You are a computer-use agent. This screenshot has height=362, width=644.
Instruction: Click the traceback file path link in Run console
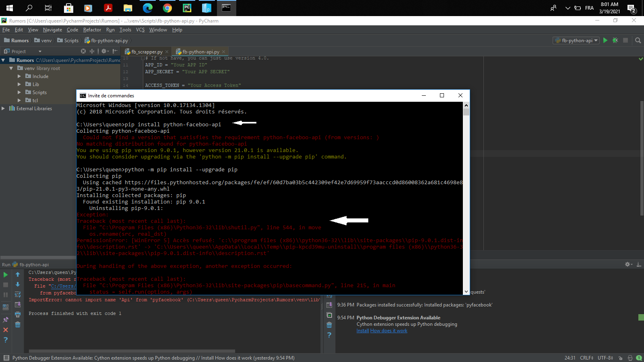click(x=63, y=286)
